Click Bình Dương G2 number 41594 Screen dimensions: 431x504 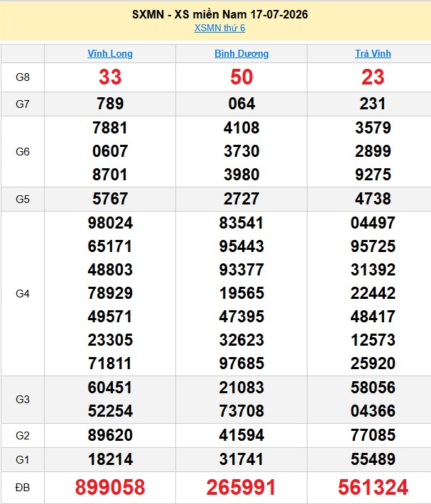(241, 435)
